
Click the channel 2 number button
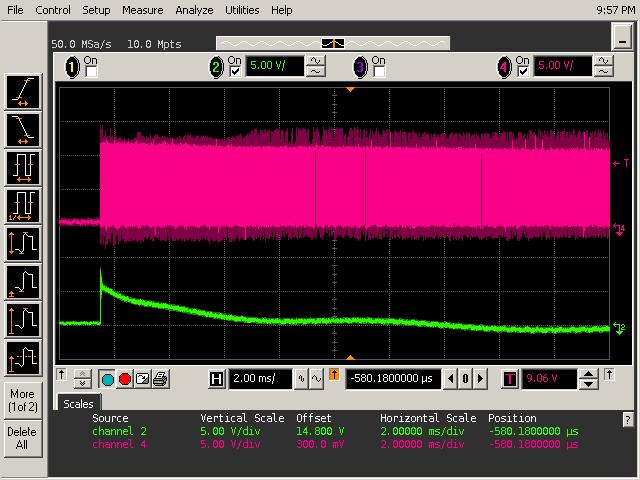pos(216,67)
